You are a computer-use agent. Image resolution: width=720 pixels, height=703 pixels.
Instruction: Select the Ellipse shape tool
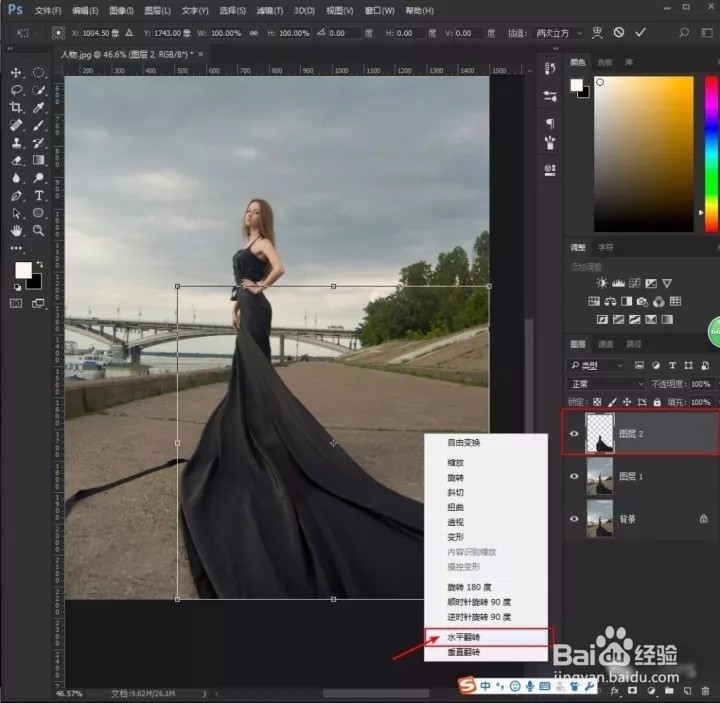point(39,213)
